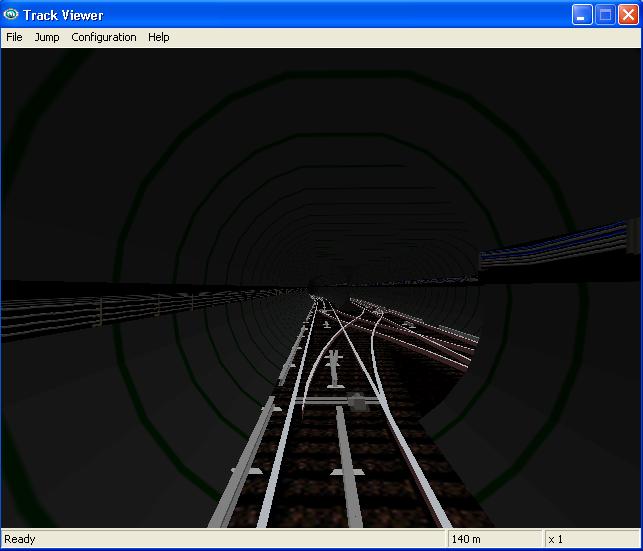The image size is (643, 551).
Task: Click the 'x 1' speed multiplier readout
Action: [x=556, y=539]
